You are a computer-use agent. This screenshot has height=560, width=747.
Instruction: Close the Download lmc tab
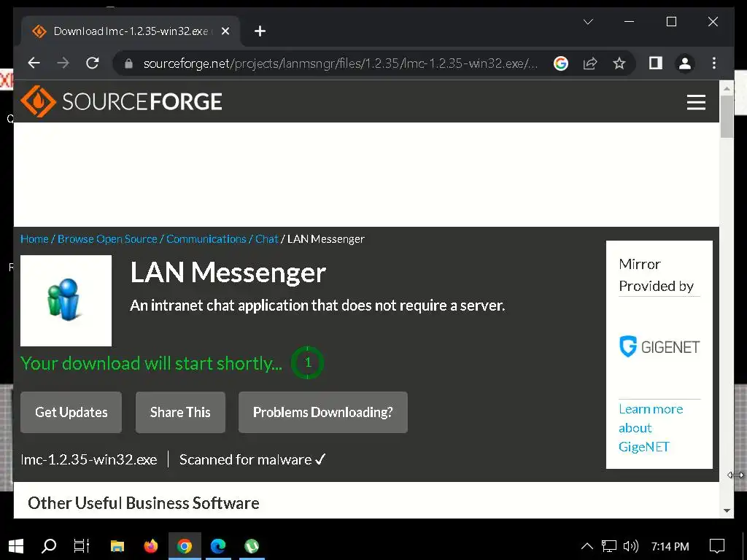pos(225,31)
